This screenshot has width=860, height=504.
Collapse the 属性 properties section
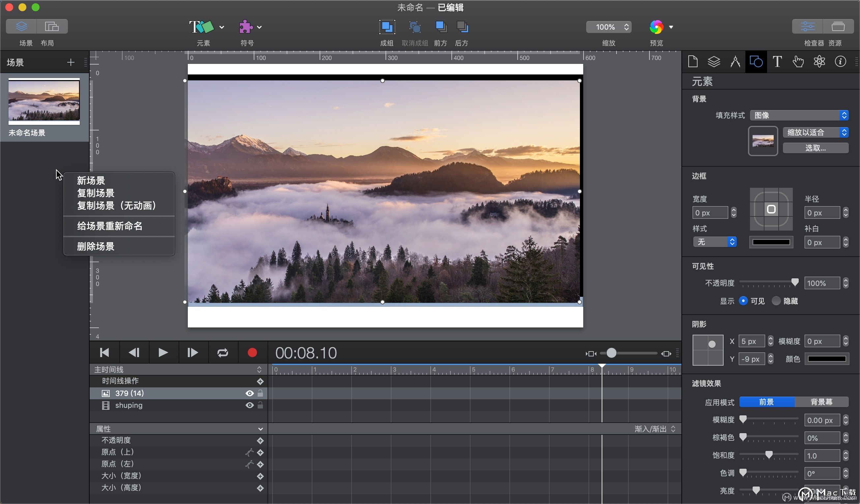click(x=260, y=429)
